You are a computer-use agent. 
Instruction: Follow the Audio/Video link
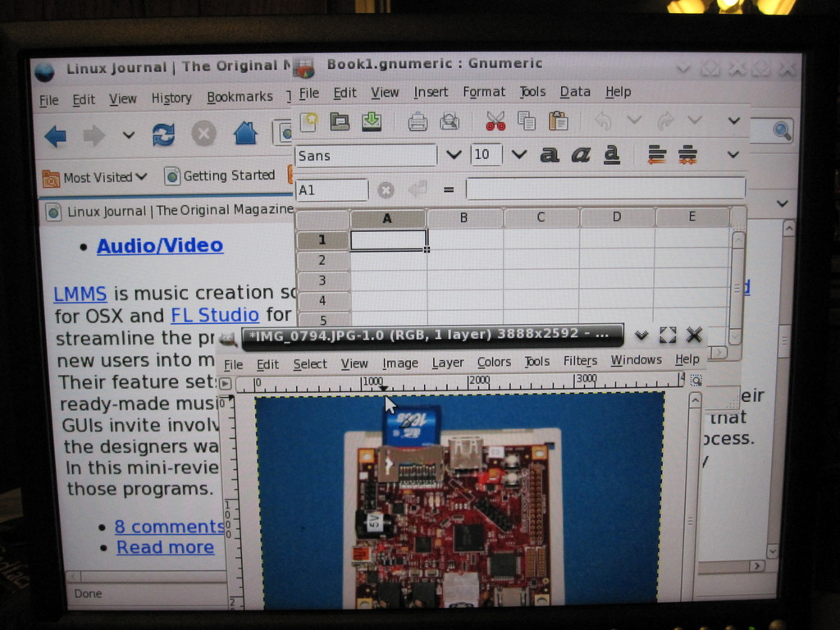[x=160, y=245]
